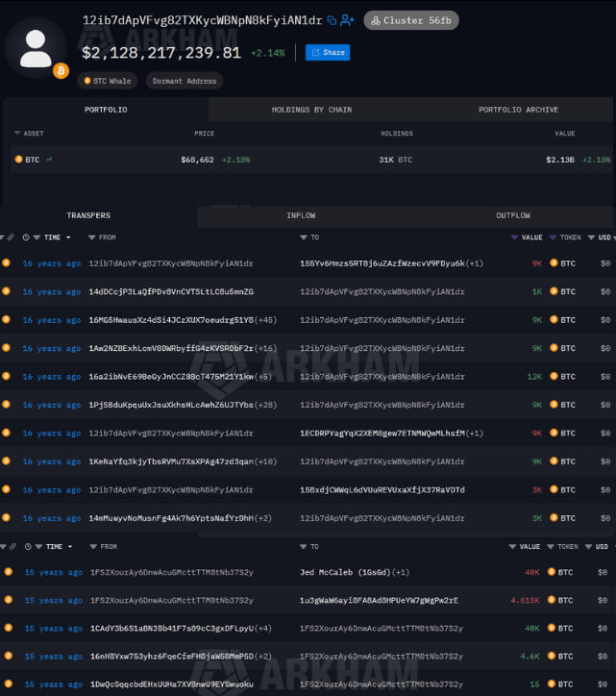Click the clock icon in the first transfers header
Viewport: 616px width, 696px height.
coord(26,237)
